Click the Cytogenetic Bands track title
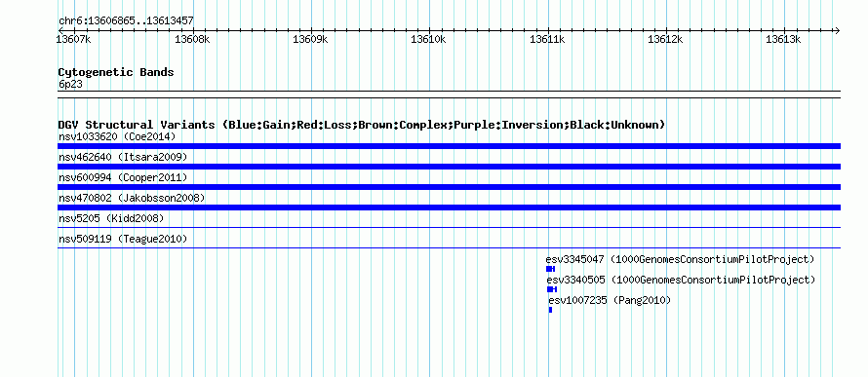 (116, 72)
